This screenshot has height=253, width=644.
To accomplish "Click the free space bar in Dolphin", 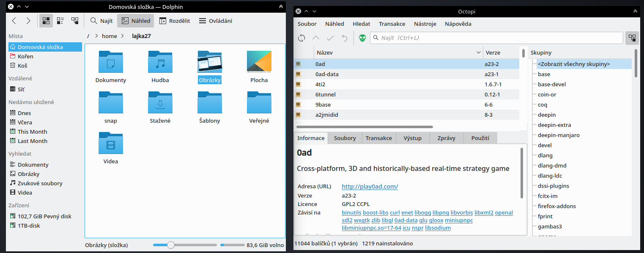I will click(x=232, y=245).
